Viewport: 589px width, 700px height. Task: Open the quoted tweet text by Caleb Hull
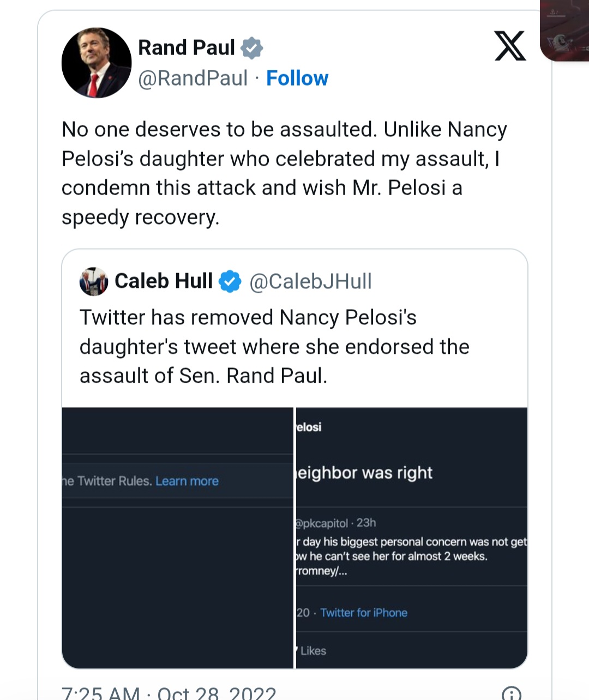274,347
